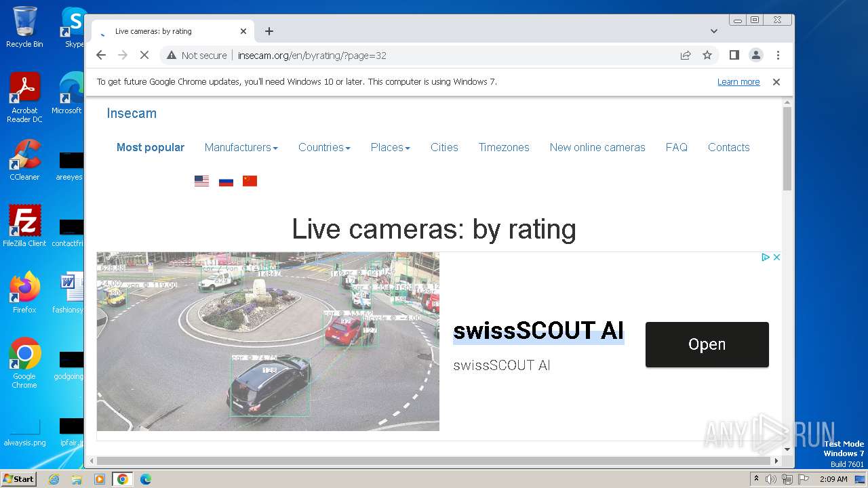The image size is (868, 488).
Task: Open alwaysis.png desktop file
Action: [24, 432]
